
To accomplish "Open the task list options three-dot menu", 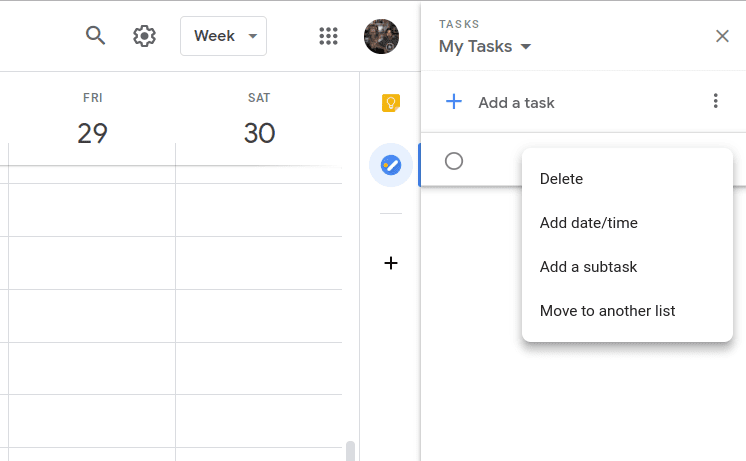I will pyautogui.click(x=715, y=101).
